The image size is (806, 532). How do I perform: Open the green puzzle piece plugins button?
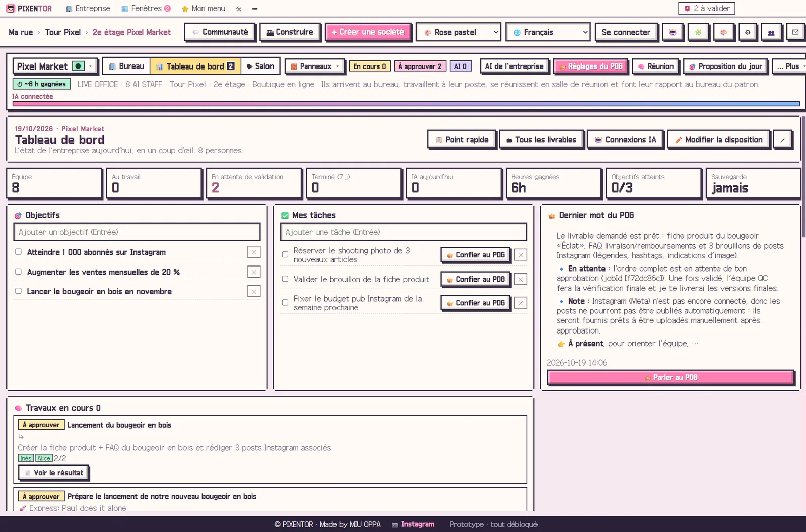[x=698, y=32]
